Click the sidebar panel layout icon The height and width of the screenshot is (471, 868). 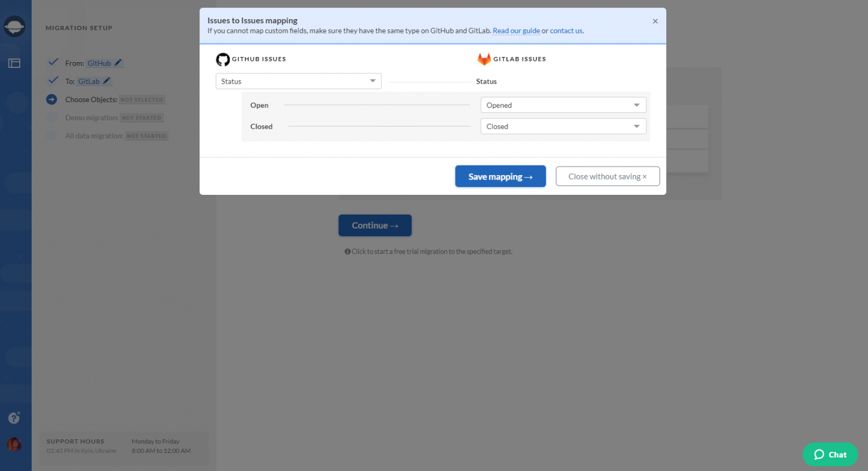(x=14, y=63)
